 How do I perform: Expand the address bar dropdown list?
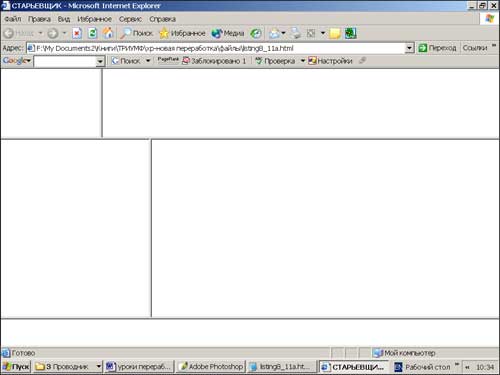click(x=409, y=48)
